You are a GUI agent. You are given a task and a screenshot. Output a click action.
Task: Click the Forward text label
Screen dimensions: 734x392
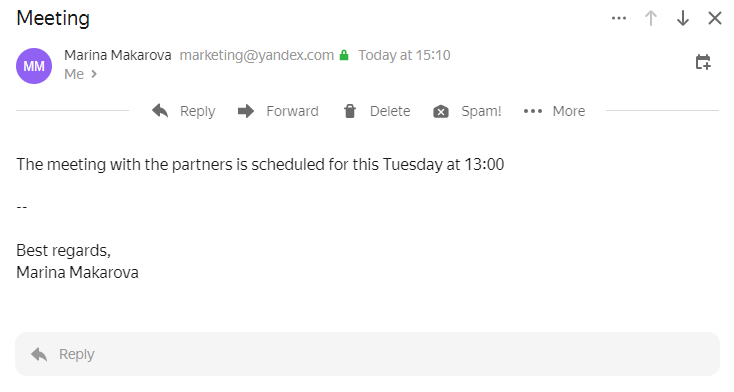click(293, 111)
